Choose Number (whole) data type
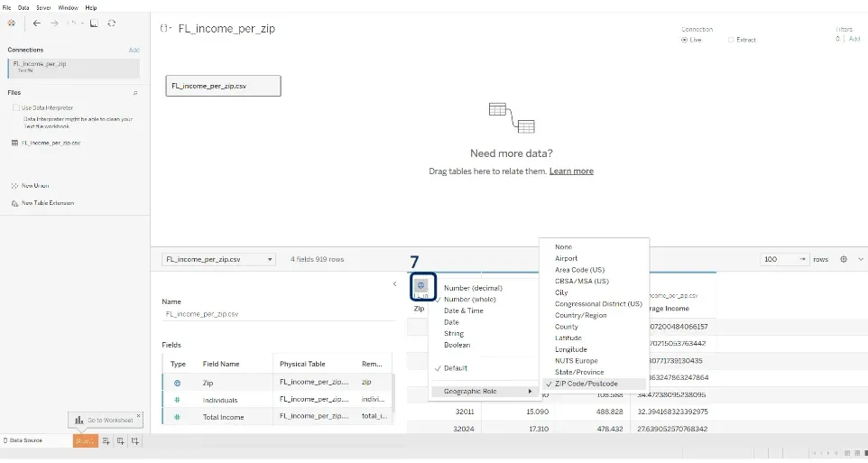868x463 pixels. click(470, 300)
